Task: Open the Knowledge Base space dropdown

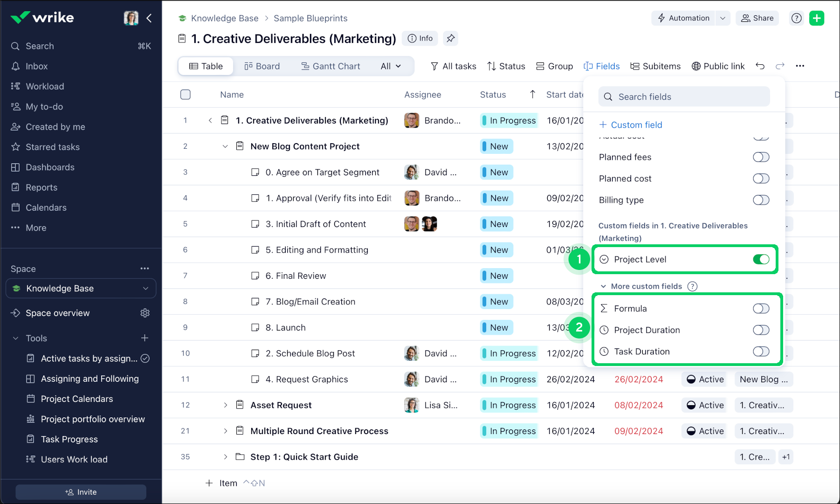Action: tap(145, 289)
